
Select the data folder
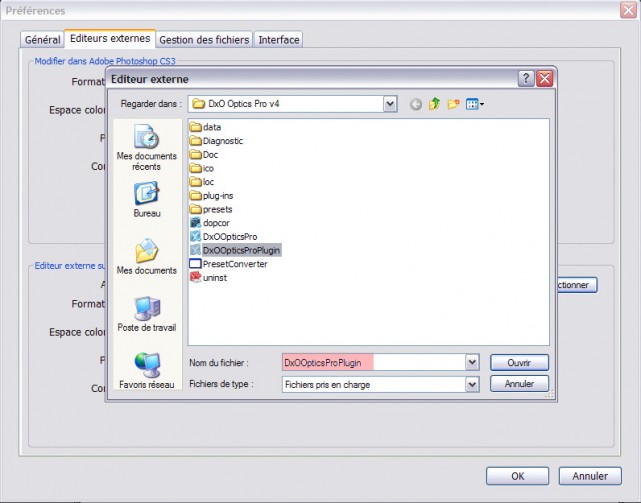point(206,127)
